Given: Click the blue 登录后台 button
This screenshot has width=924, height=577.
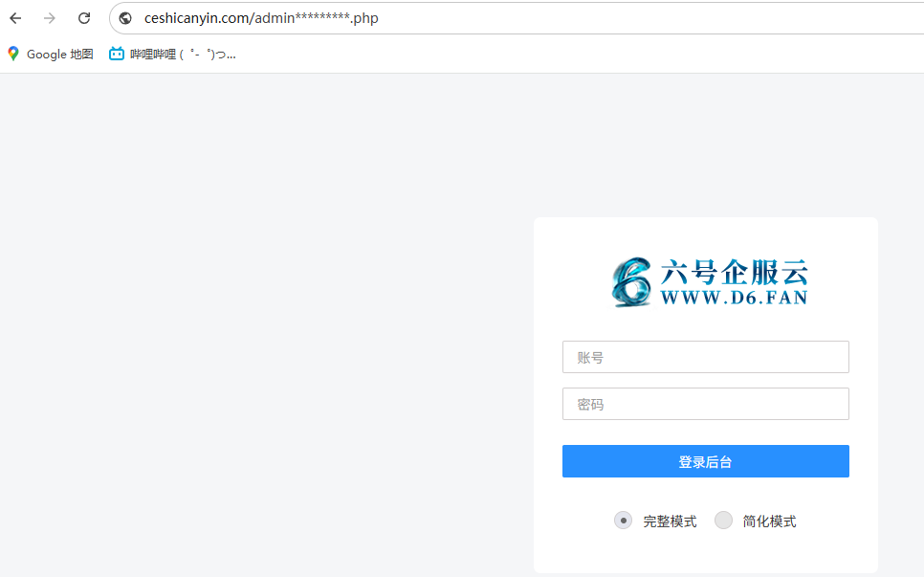Looking at the screenshot, I should pyautogui.click(x=705, y=461).
